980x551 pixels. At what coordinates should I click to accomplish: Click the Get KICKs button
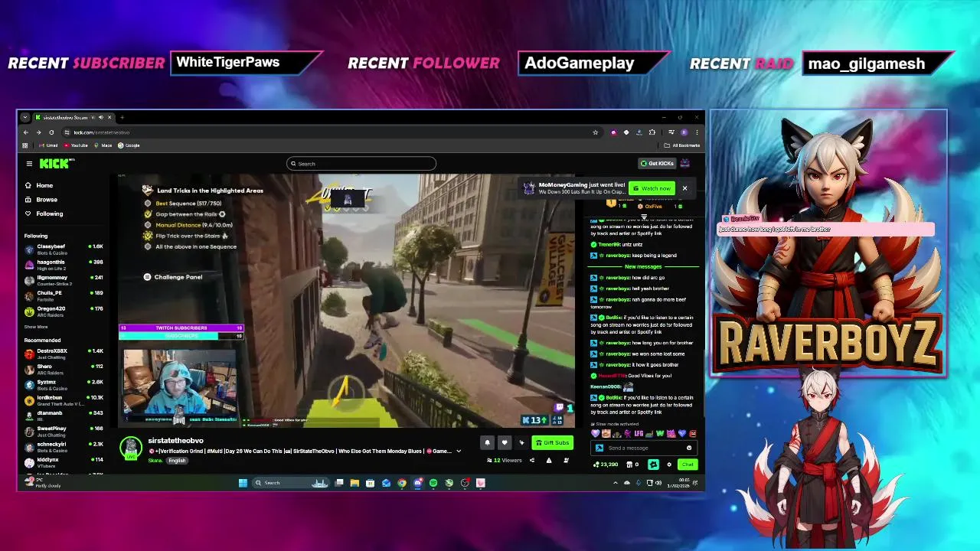(658, 163)
